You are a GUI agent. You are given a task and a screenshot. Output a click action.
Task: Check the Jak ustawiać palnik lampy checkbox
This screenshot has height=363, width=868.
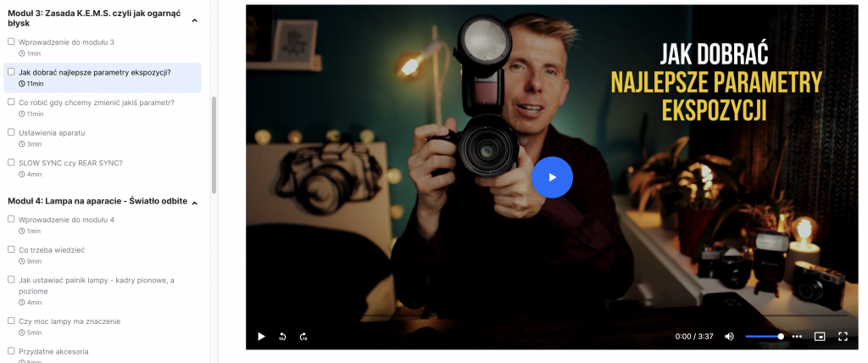11,280
